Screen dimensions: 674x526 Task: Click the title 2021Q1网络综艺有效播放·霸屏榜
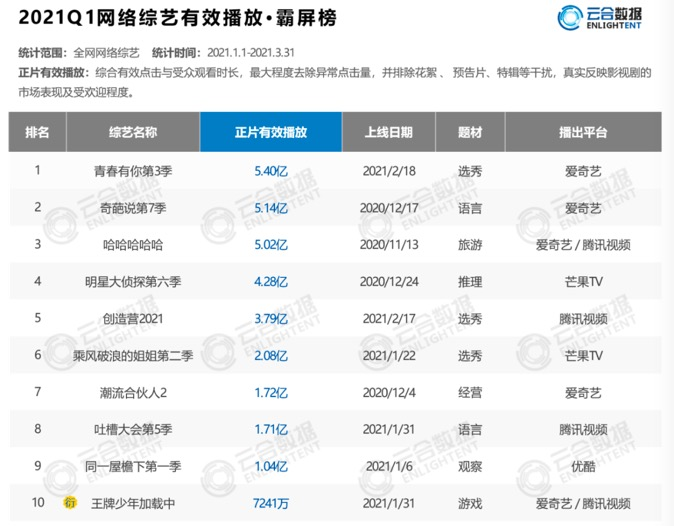click(x=178, y=18)
